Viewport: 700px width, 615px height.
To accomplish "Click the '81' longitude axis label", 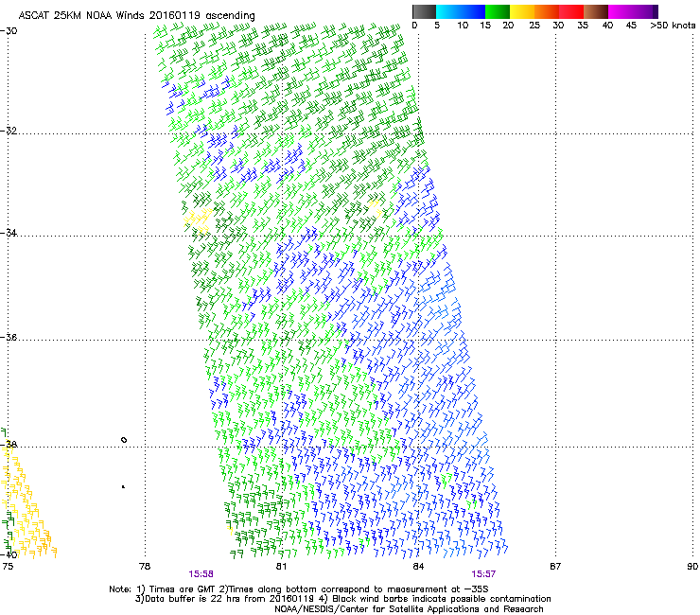I will [x=281, y=567].
